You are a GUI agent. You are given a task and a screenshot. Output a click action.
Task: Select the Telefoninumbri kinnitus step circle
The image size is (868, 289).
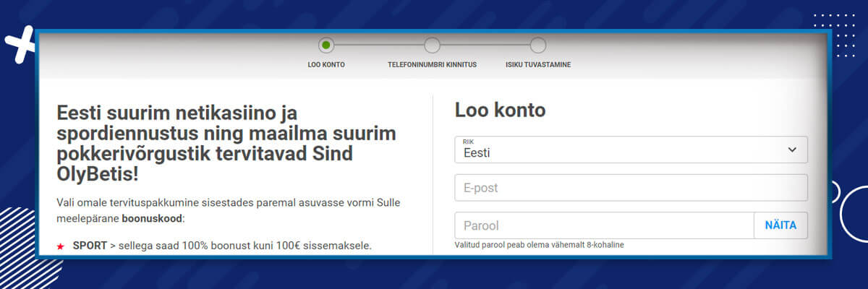pyautogui.click(x=432, y=46)
